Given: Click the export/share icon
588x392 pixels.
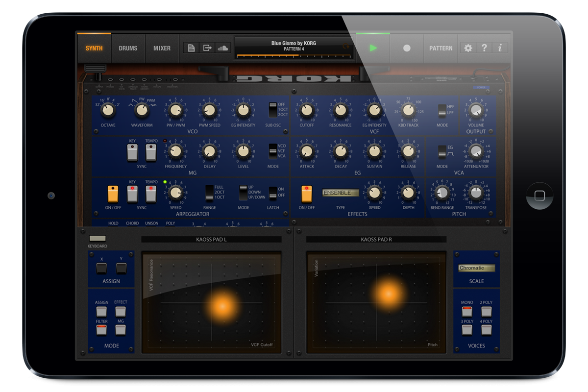Looking at the screenshot, I should 207,48.
